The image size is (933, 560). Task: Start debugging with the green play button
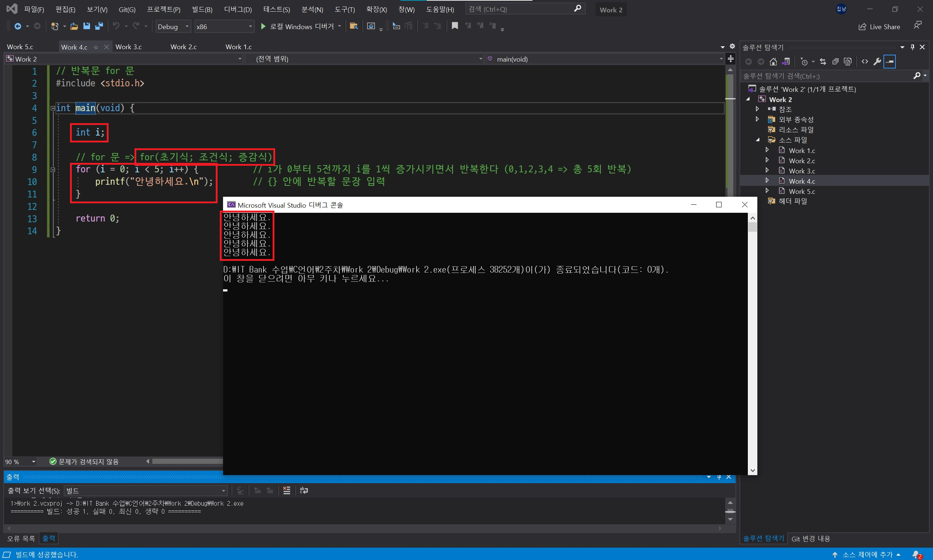[x=263, y=26]
